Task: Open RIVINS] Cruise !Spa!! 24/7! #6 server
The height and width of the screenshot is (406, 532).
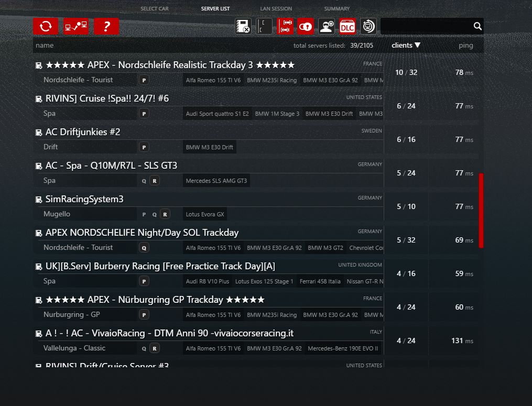Action: [107, 98]
